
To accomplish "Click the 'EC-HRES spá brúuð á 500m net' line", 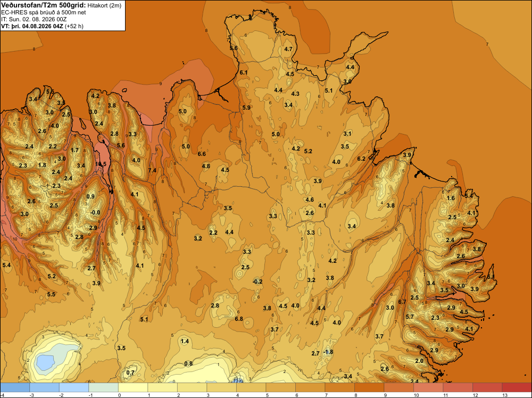I will click(44, 12).
